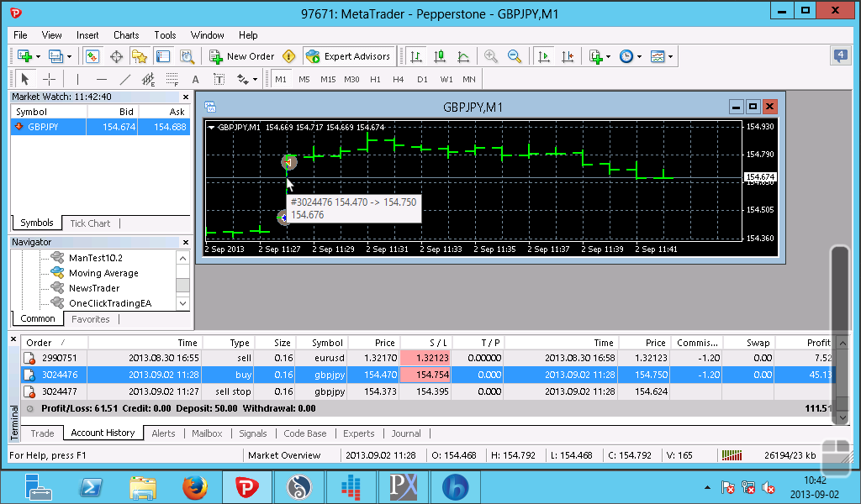The height and width of the screenshot is (504, 861).
Task: Select GBPJPY row in Market Watch
Action: click(x=101, y=127)
